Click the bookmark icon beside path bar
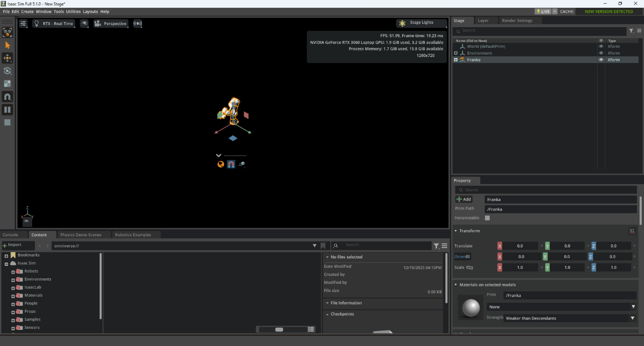Image resolution: width=644 pixels, height=346 pixels. click(323, 246)
